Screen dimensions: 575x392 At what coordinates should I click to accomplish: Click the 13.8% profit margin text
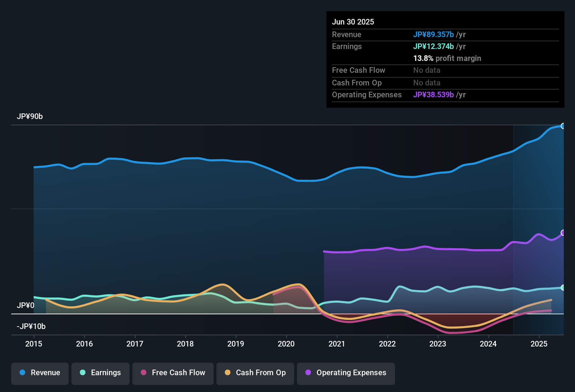coord(447,58)
